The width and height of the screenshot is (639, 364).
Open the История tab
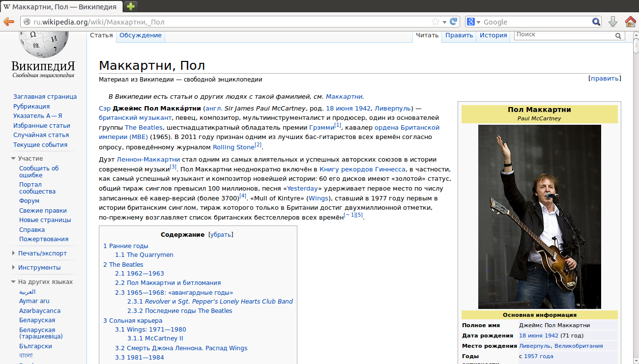click(x=494, y=35)
